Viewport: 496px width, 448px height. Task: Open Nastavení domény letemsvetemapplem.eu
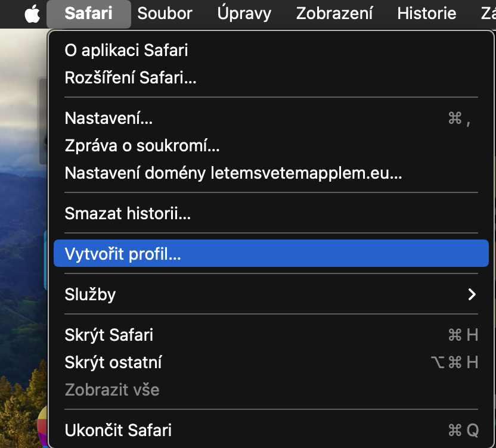pos(233,173)
